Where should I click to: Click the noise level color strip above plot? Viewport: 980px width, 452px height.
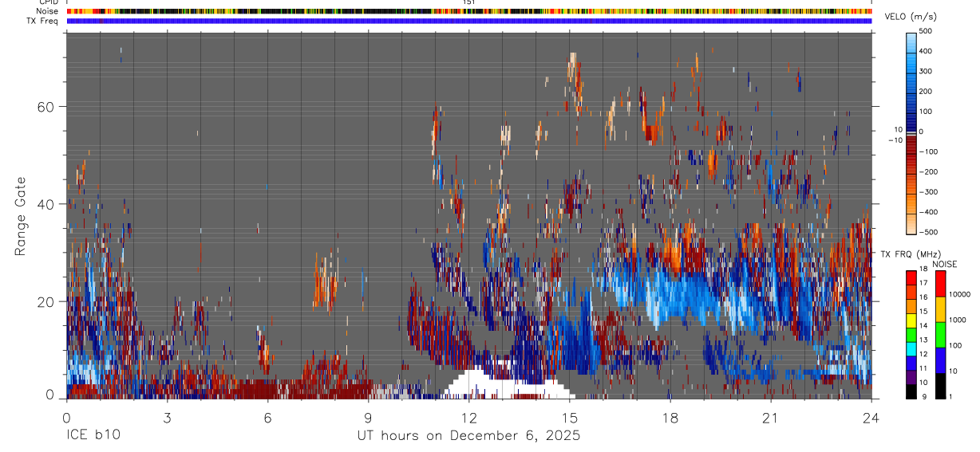pyautogui.click(x=468, y=11)
